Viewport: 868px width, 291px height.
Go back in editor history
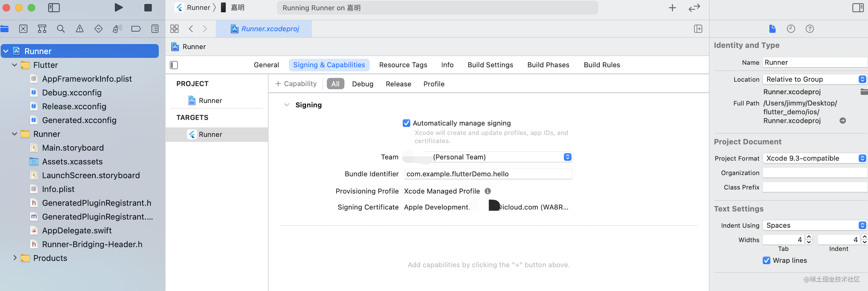click(191, 29)
